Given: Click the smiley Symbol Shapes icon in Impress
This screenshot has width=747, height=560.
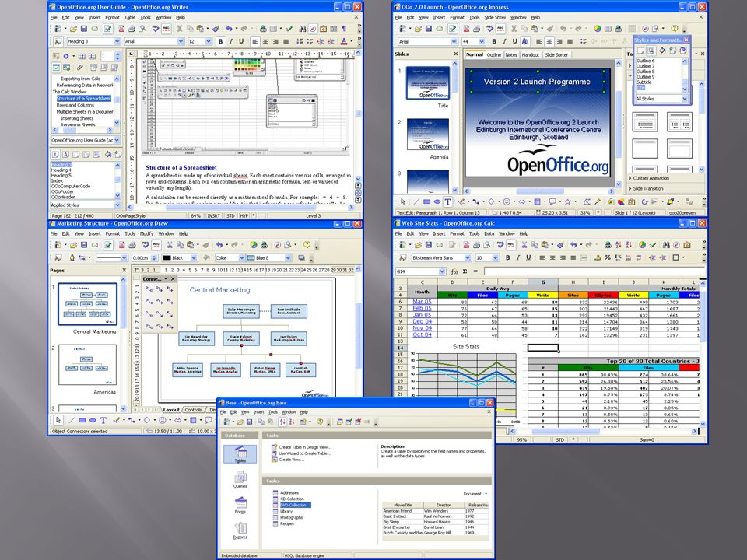Looking at the screenshot, I should (507, 202).
